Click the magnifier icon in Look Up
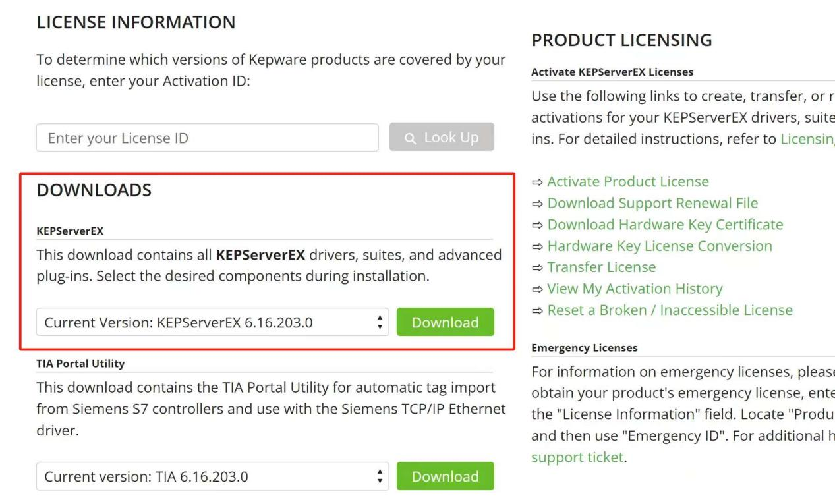Image resolution: width=835 pixels, height=504 pixels. click(411, 138)
